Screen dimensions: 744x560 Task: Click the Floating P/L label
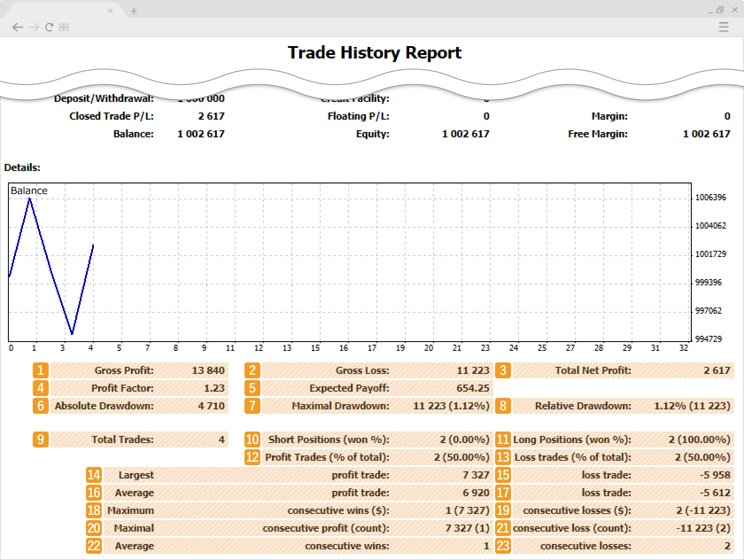358,116
